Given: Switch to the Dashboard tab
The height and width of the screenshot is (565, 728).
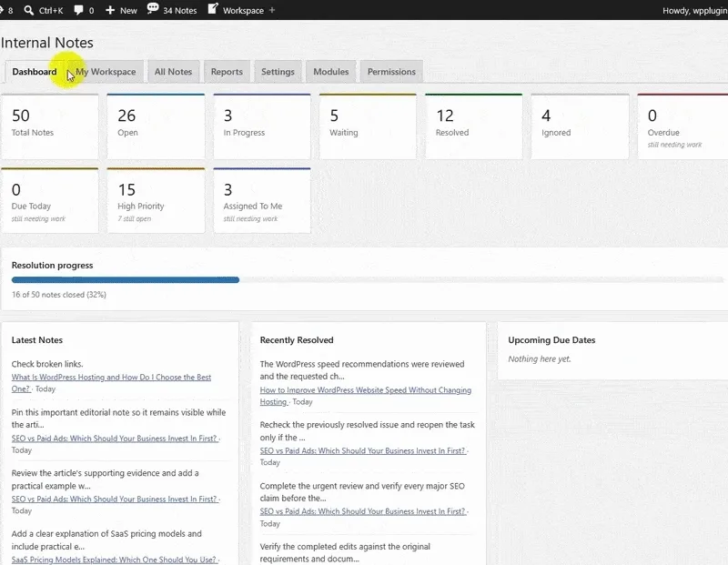Looking at the screenshot, I should click(35, 72).
